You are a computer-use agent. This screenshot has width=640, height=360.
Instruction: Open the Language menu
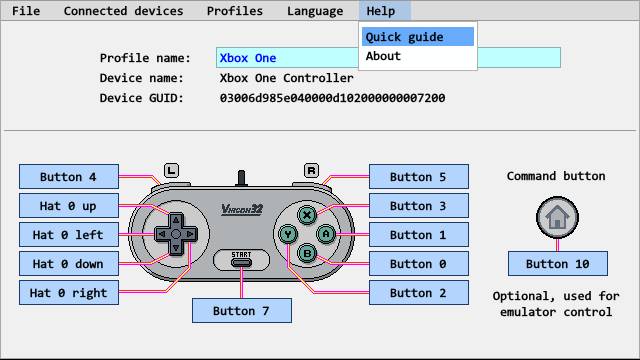315,11
